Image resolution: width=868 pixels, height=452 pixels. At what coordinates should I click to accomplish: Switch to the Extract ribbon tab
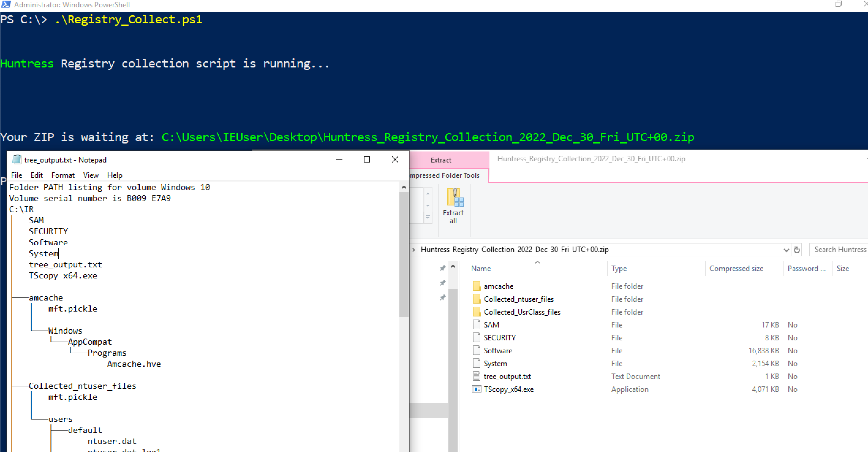[x=440, y=160]
